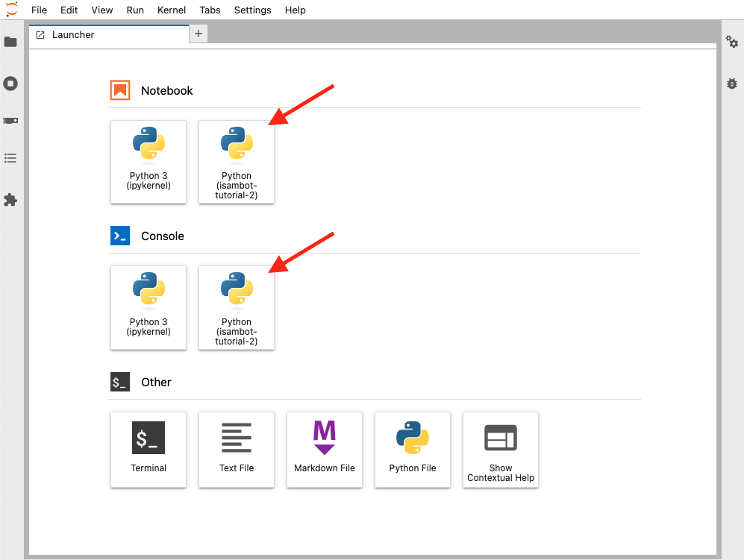Screen dimensions: 744x560
Task: Open the Extension Manager puzzle icon
Action: (10, 200)
